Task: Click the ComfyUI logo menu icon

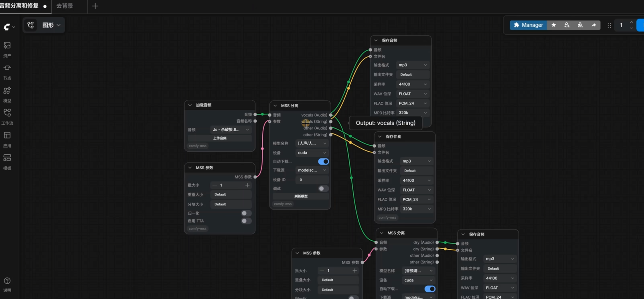Action: tap(7, 27)
